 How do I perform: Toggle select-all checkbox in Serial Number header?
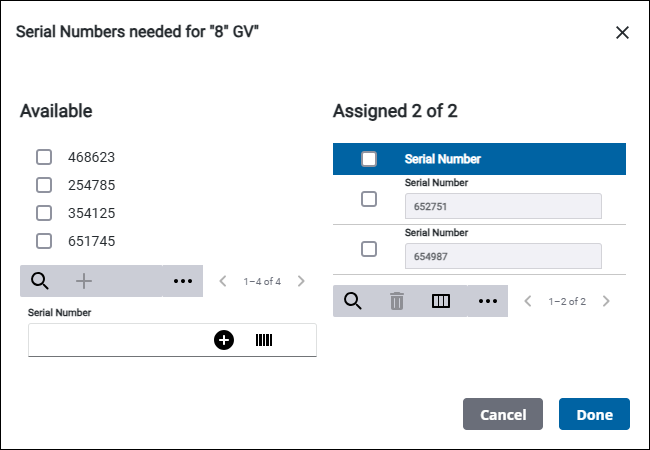coord(369,159)
